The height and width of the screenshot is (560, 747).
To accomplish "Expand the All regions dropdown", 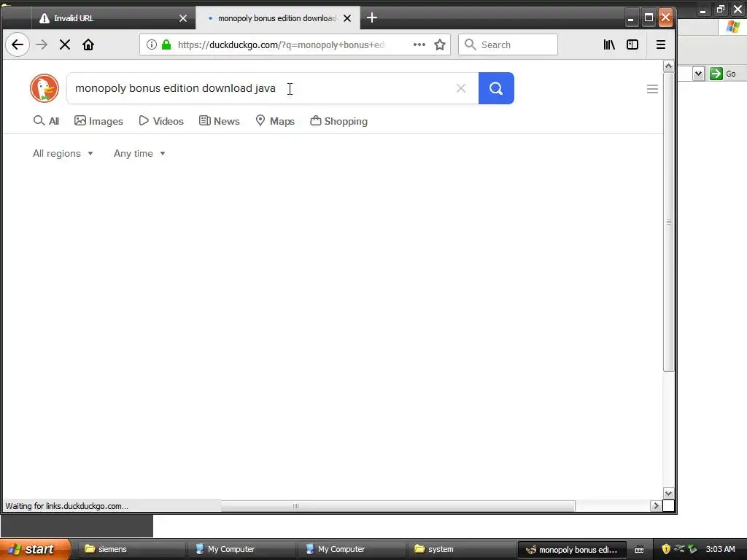I will click(x=63, y=153).
